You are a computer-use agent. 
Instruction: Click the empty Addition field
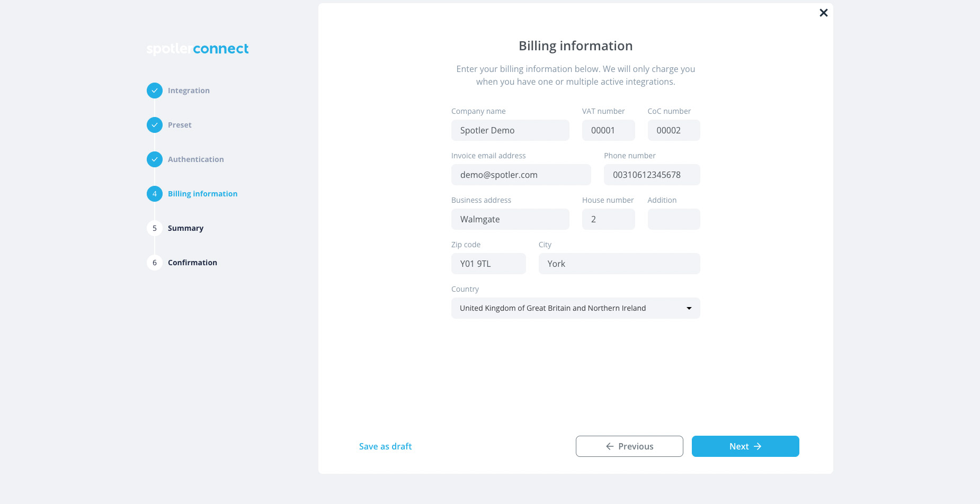[x=674, y=219]
